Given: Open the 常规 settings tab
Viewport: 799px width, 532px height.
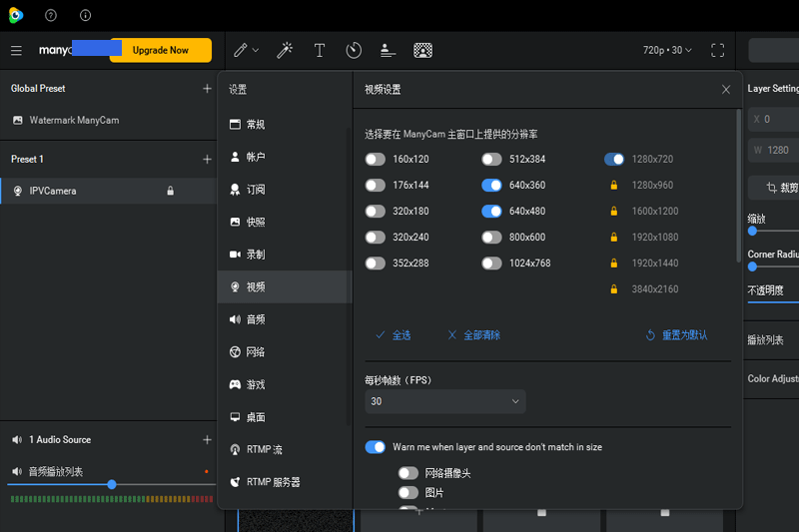Looking at the screenshot, I should 285,125.
